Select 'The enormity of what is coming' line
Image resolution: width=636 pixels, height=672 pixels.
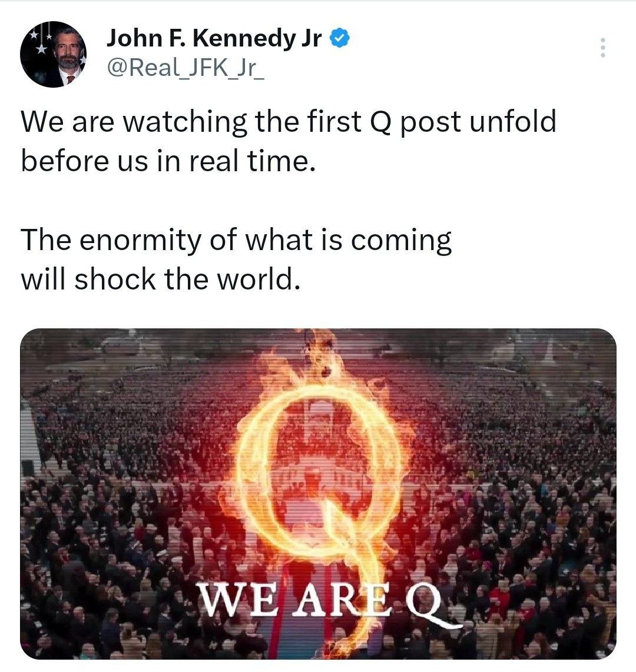point(236,241)
